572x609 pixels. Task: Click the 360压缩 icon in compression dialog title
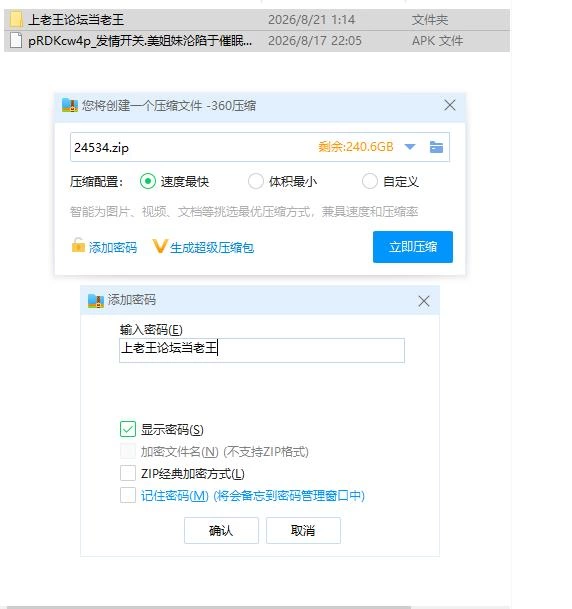click(70, 105)
